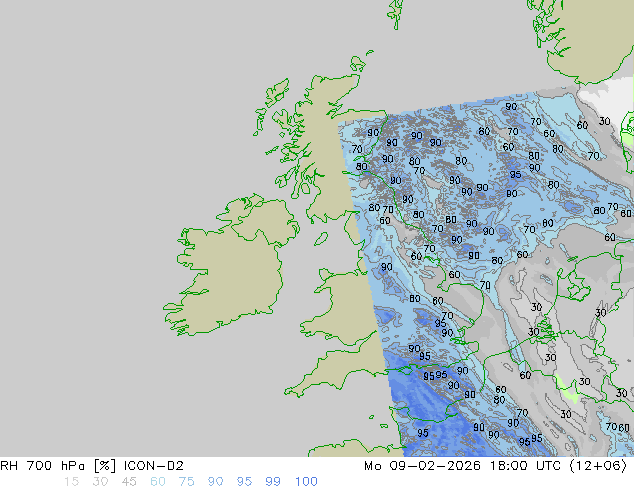Click the 'RH 700 hPa [%] ICON-D2' title
The width and height of the screenshot is (634, 490).
[92, 466]
